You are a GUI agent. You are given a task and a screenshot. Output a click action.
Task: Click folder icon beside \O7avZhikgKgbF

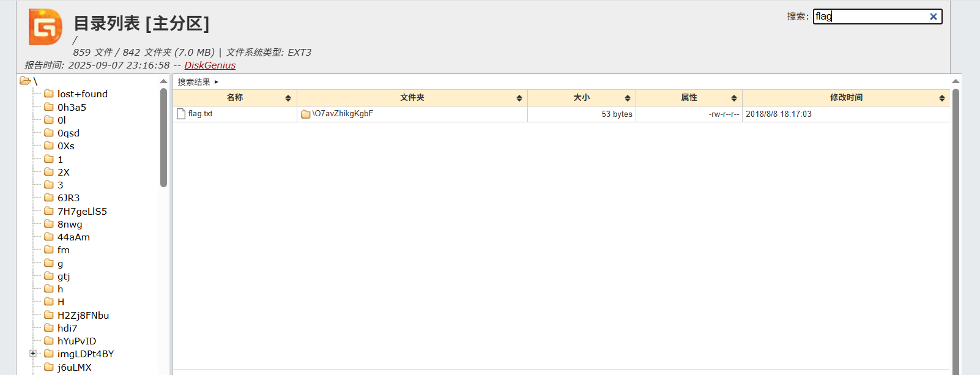[306, 114]
